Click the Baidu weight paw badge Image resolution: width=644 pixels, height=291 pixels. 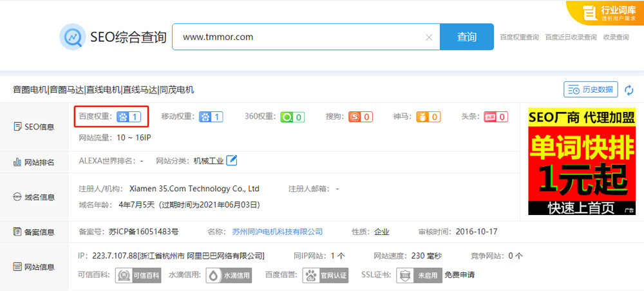[x=129, y=117]
